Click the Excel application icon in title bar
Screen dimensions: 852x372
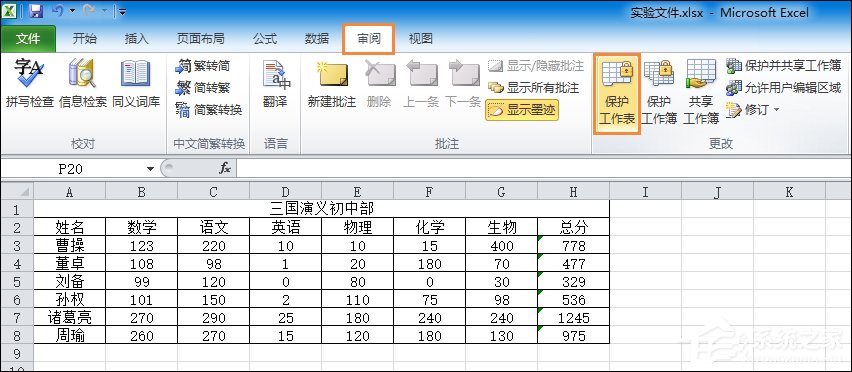coord(9,11)
